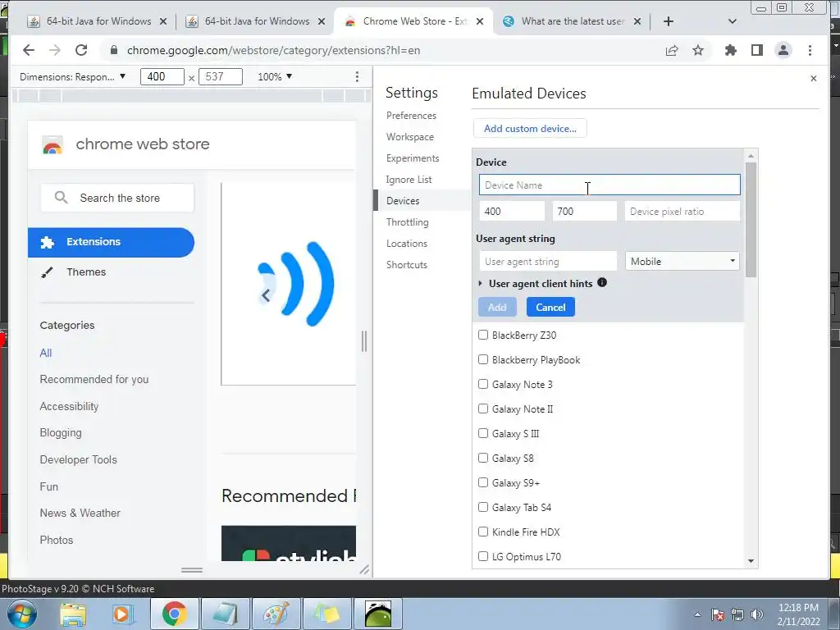Open the Dimensions Responsive dropdown

click(73, 76)
